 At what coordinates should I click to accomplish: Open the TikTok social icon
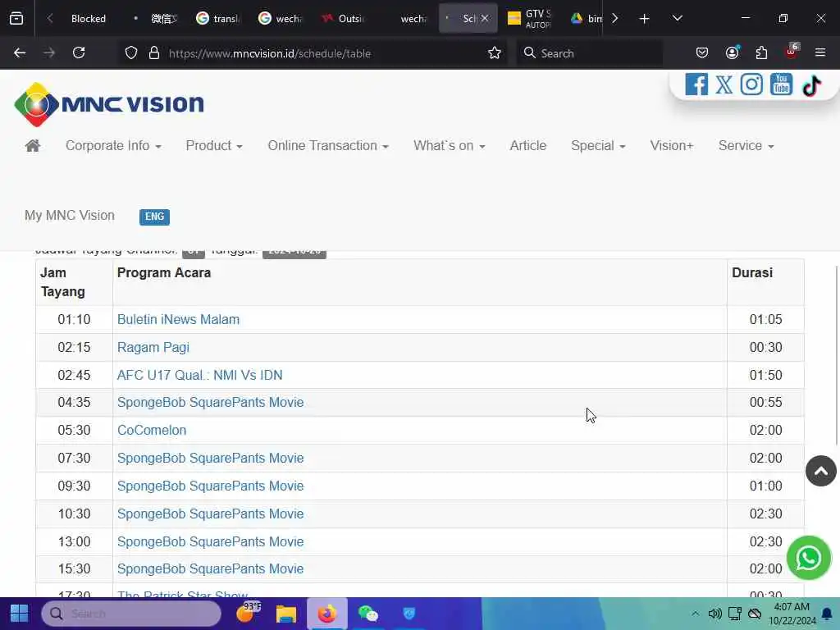pyautogui.click(x=811, y=85)
